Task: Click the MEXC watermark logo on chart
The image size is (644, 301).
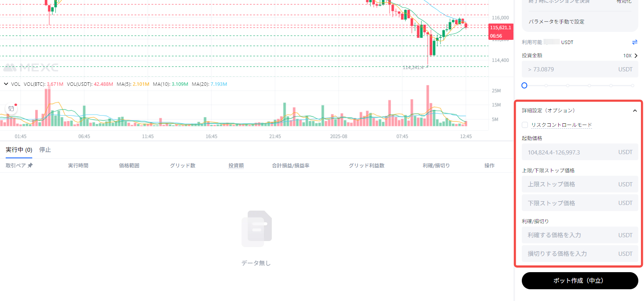Action: tap(31, 68)
